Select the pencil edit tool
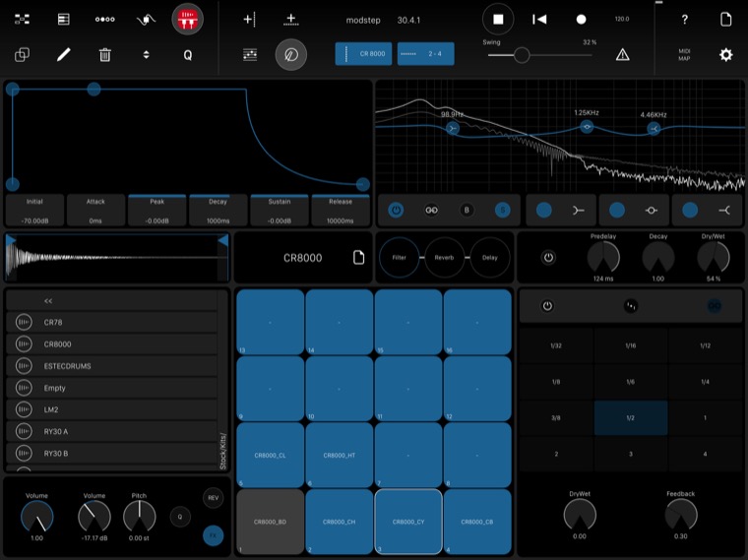The image size is (748, 560). point(63,55)
